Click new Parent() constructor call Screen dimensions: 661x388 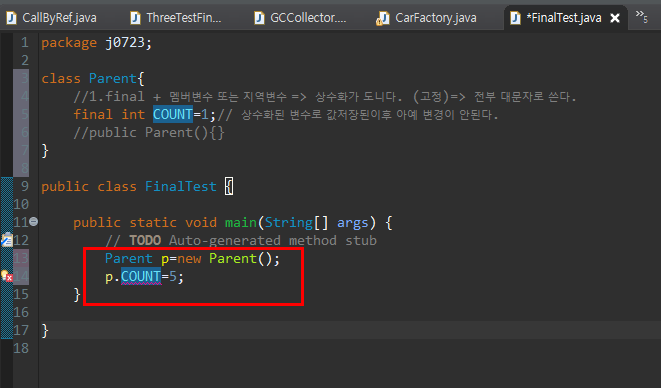(228, 258)
